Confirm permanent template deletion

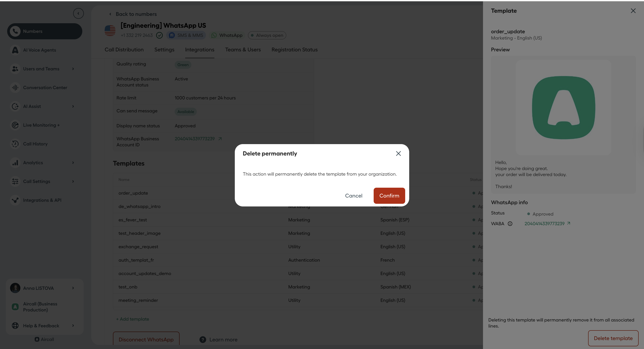(389, 196)
